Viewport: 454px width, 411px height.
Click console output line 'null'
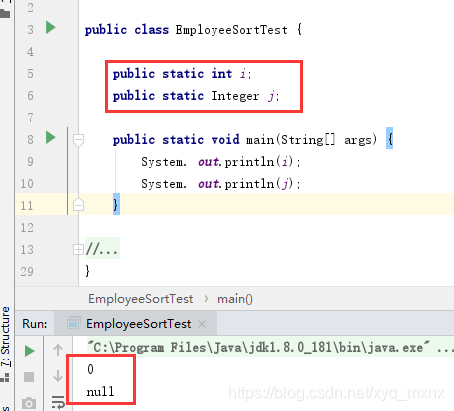click(x=100, y=391)
